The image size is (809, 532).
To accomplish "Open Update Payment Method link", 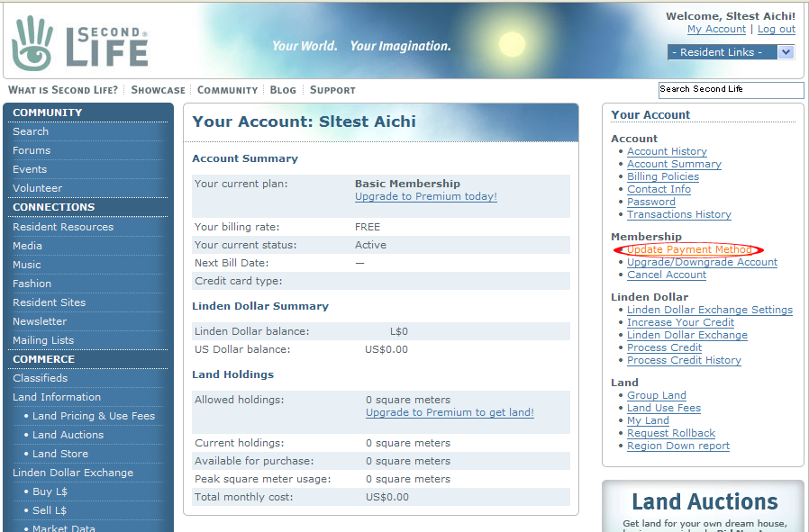I will pyautogui.click(x=689, y=249).
